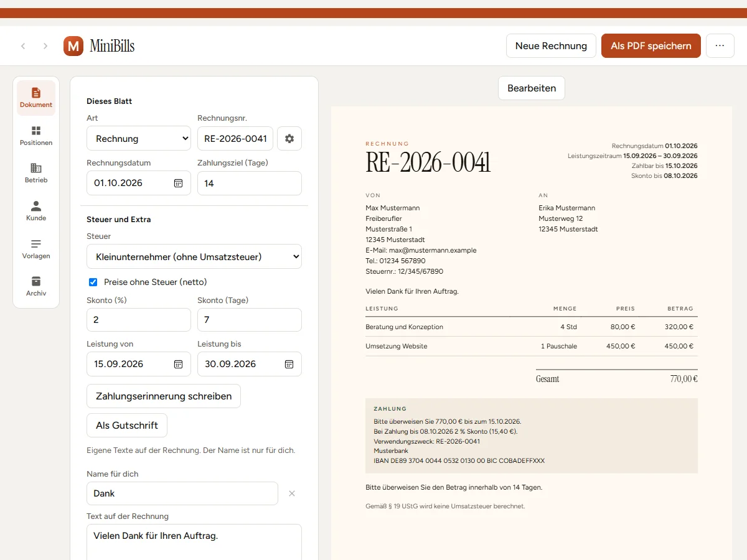Click Erika Mustermann recipient name
The height and width of the screenshot is (560, 747).
[x=567, y=208]
